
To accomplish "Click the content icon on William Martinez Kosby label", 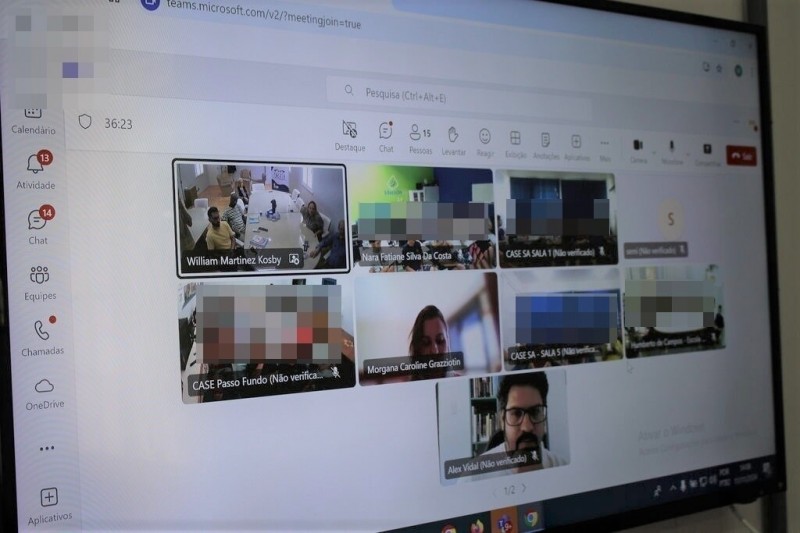I will 294,259.
